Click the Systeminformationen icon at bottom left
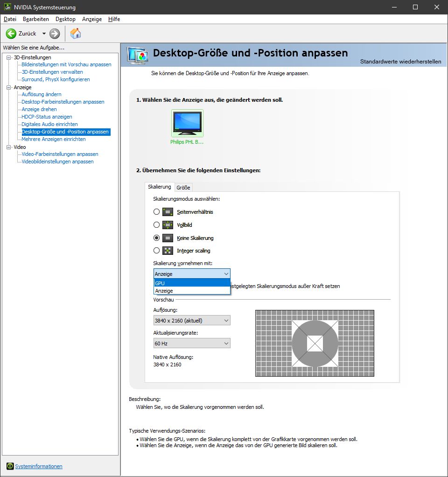448x477 pixels. pyautogui.click(x=10, y=466)
